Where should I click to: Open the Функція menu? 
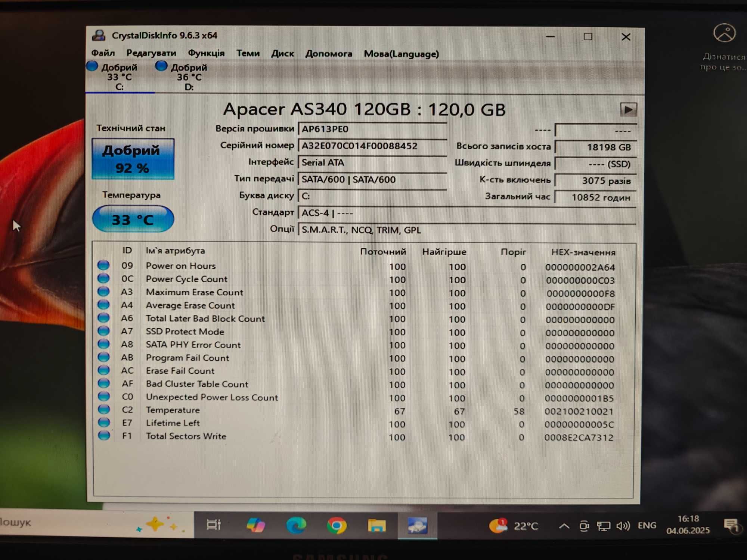pyautogui.click(x=206, y=53)
